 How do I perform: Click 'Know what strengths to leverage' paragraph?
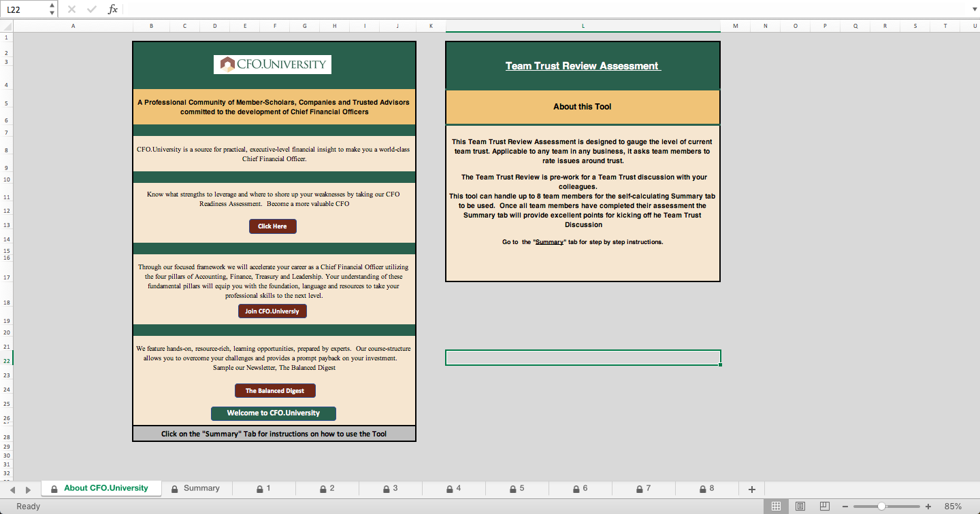(x=274, y=199)
